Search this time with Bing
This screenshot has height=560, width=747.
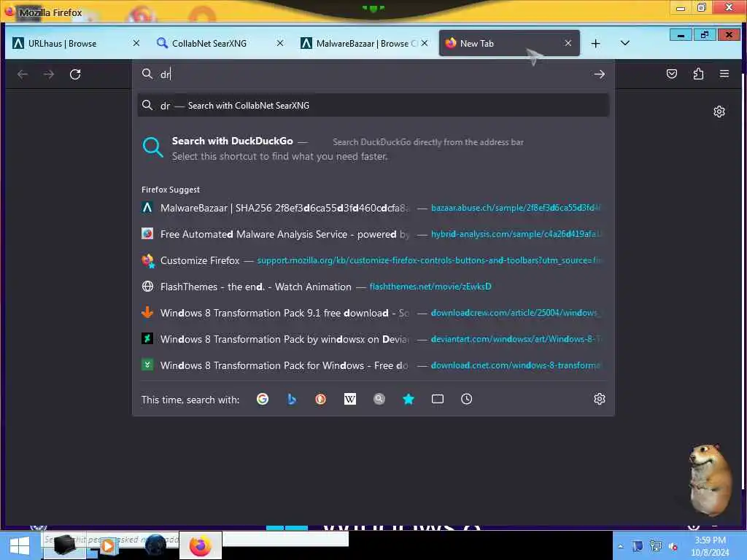tap(292, 399)
